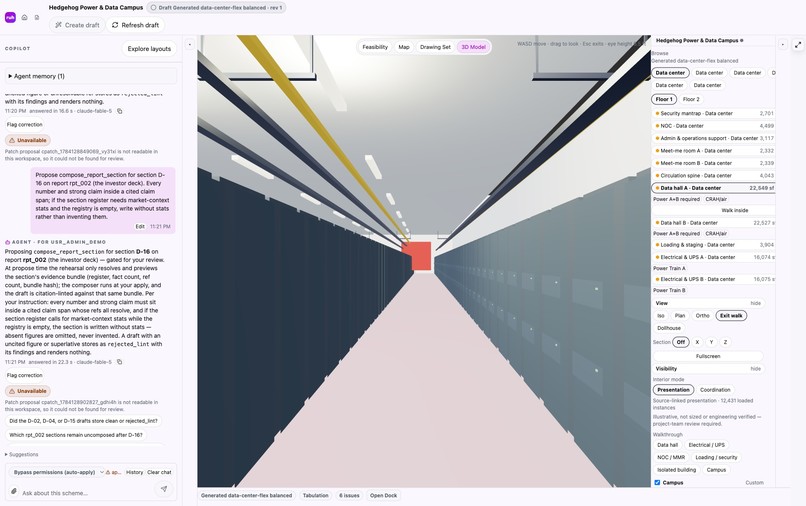Focus the Ask about this scheme input
Image resolution: width=806 pixels, height=506 pixels.
pos(85,493)
